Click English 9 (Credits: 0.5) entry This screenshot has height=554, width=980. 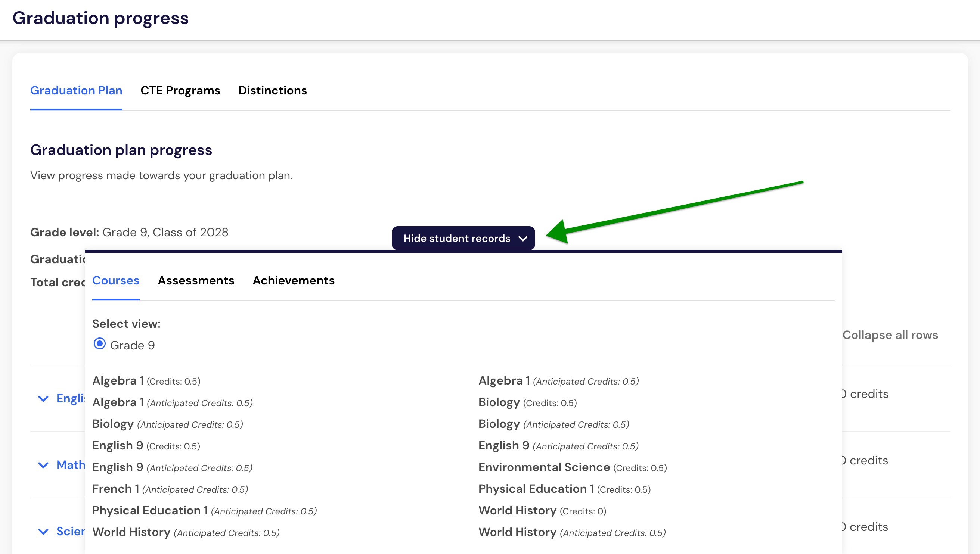coord(146,446)
